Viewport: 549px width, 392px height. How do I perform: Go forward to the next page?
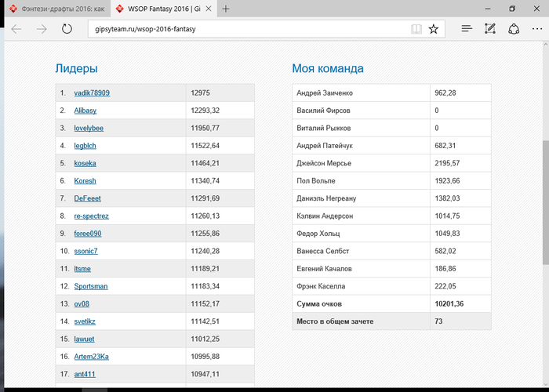pyautogui.click(x=42, y=29)
